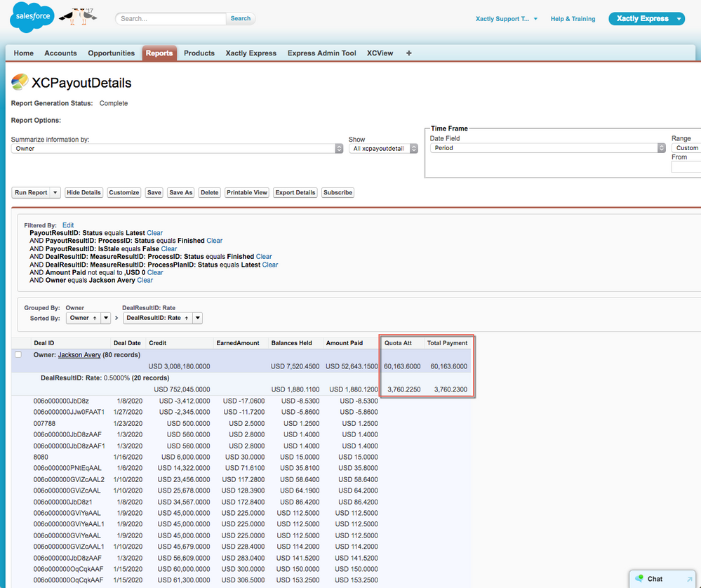This screenshot has width=701, height=588.
Task: Select Deal ID 007788 cell
Action: click(44, 423)
